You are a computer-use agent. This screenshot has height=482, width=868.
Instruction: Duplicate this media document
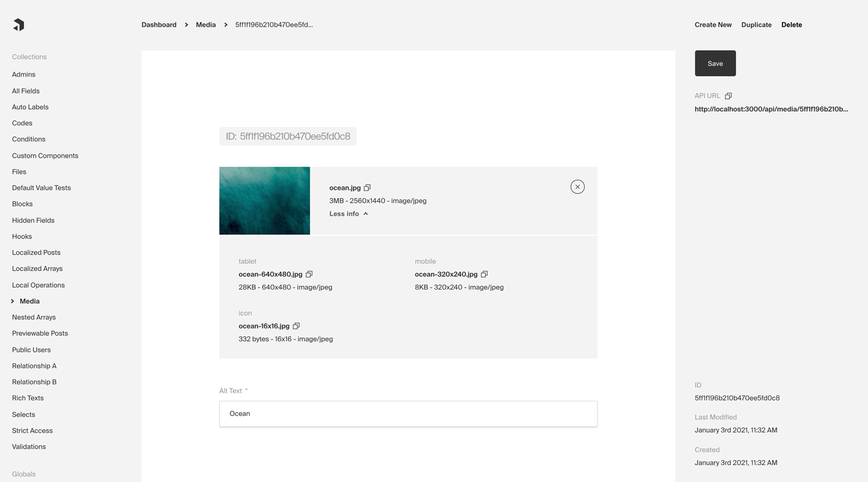756,25
